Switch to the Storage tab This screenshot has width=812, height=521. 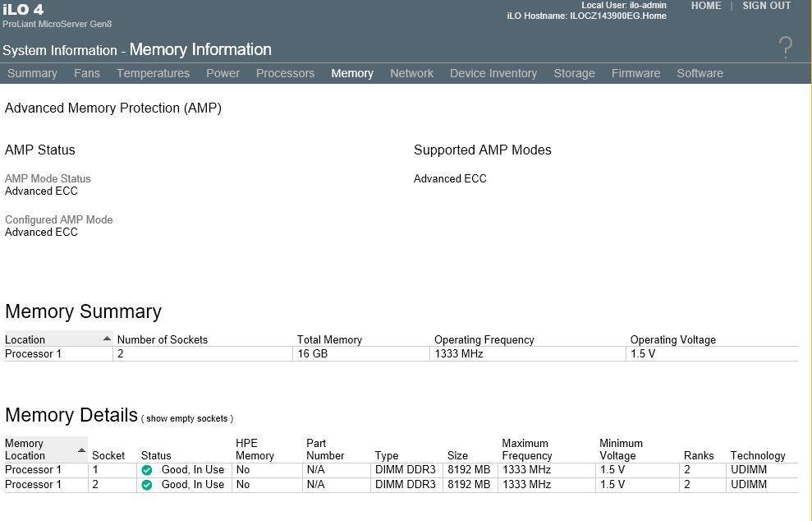tap(574, 73)
